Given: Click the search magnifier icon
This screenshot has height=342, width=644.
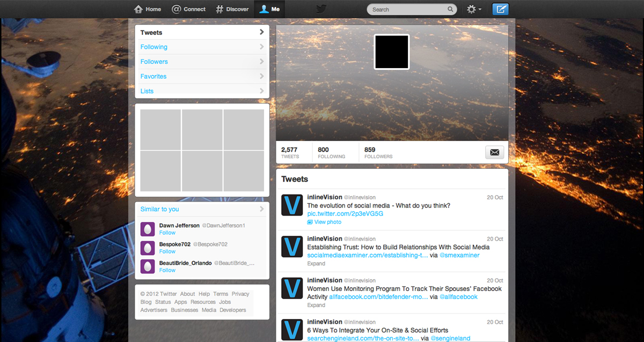Looking at the screenshot, I should click(450, 9).
